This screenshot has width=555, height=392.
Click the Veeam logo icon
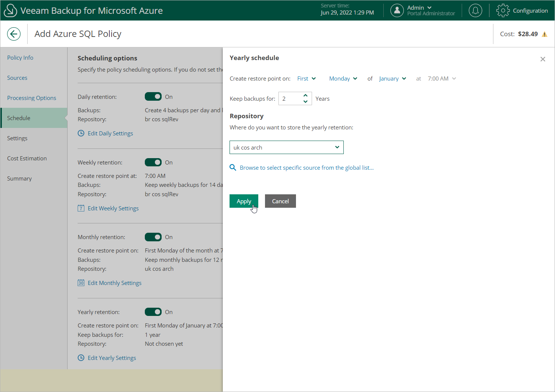[10, 10]
